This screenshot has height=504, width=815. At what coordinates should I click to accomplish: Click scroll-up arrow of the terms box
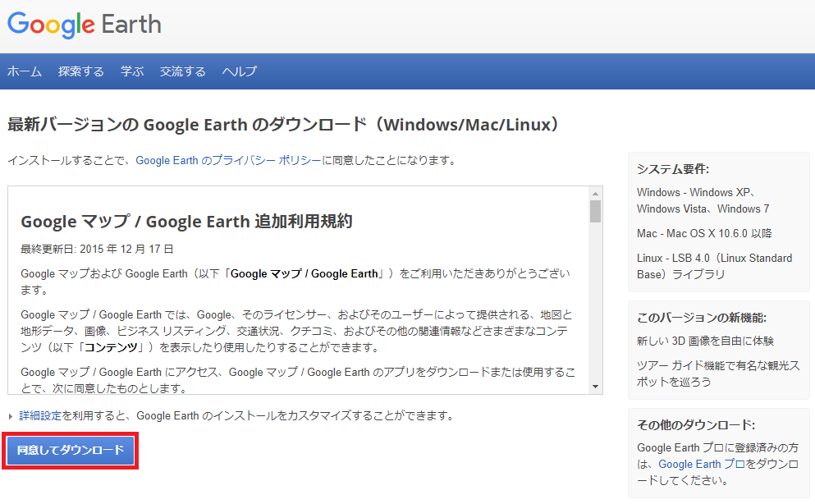(x=595, y=193)
